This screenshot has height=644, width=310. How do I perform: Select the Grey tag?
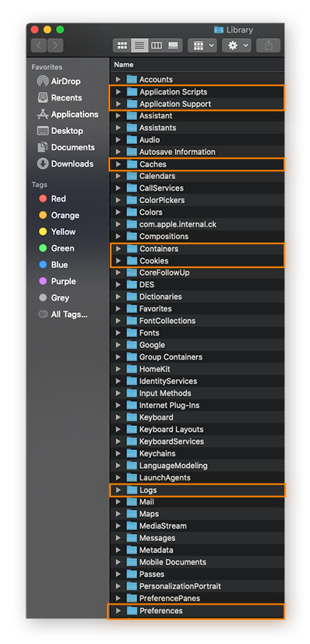coord(53,298)
